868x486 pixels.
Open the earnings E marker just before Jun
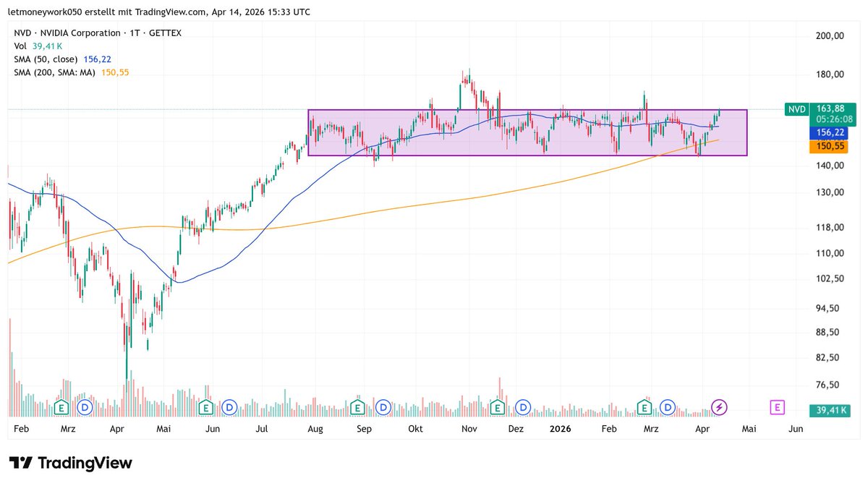point(206,408)
